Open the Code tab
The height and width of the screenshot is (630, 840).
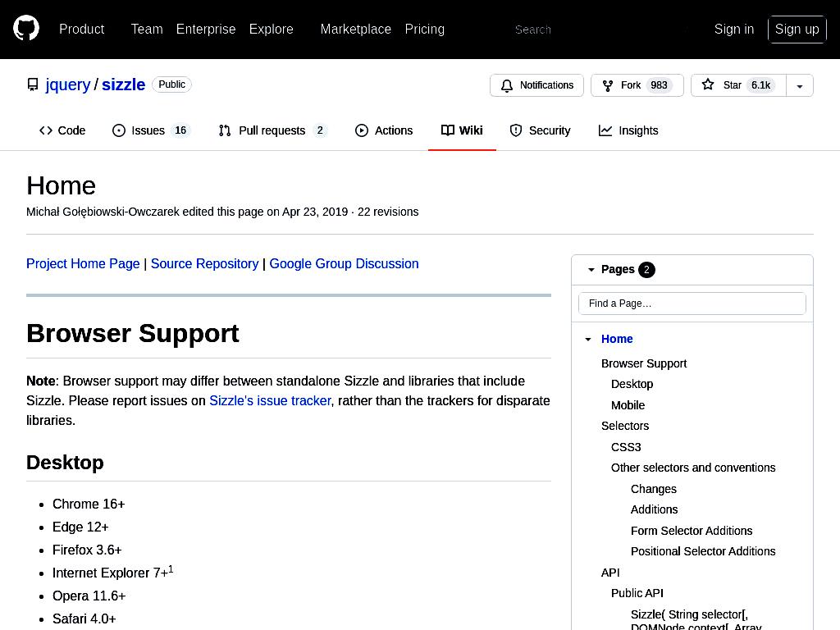pyautogui.click(x=62, y=130)
